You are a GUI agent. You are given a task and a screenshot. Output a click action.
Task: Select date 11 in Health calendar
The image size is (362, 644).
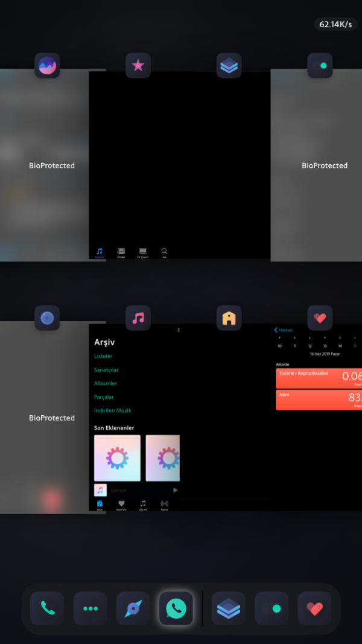tap(294, 346)
